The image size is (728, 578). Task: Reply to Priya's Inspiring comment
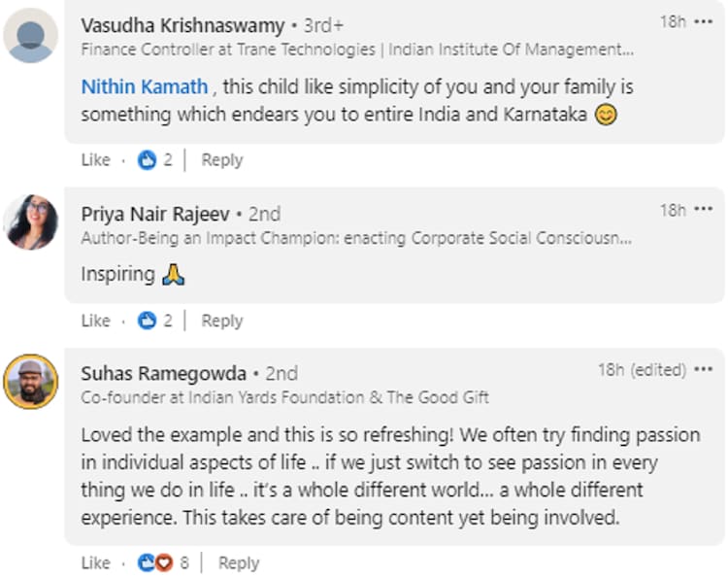click(221, 321)
